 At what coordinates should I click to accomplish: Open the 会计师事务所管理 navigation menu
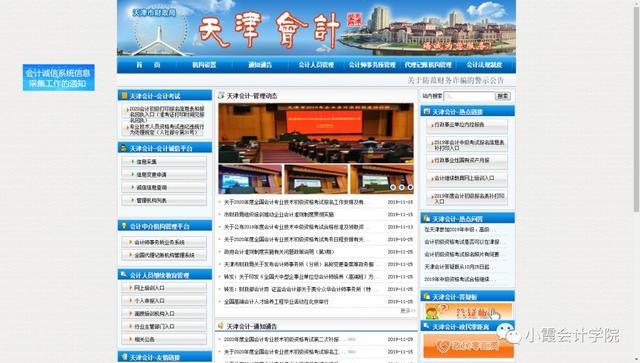(x=372, y=65)
